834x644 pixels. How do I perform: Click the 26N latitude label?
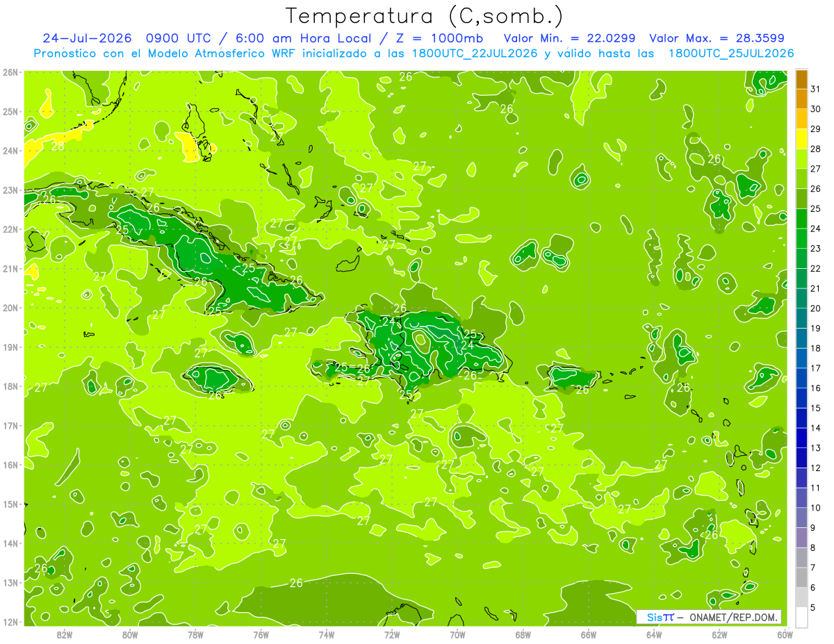[x=10, y=72]
